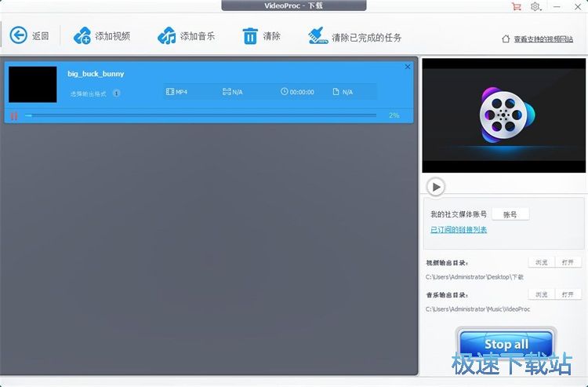Click the 添加视频 cloud icon
The height and width of the screenshot is (387, 588).
(x=82, y=35)
